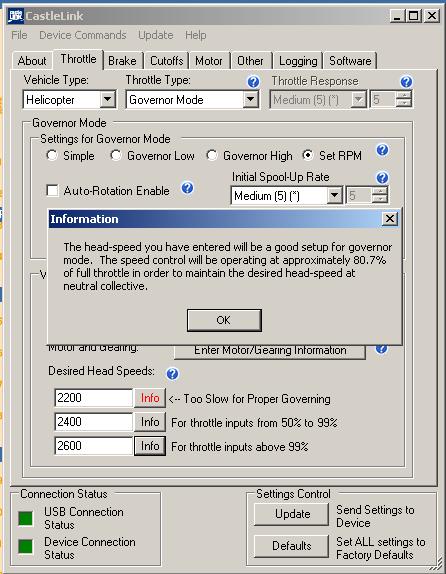Maximize the CastleLink window
Screen dimensions: 446x574
click(414, 16)
